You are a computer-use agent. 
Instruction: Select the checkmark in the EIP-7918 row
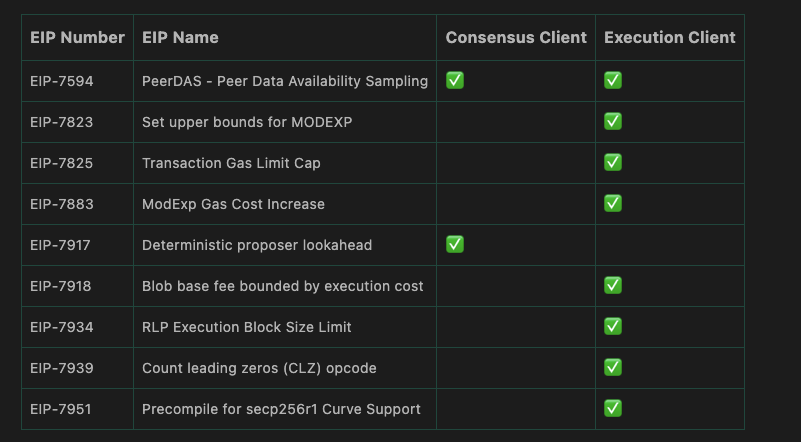coord(613,285)
